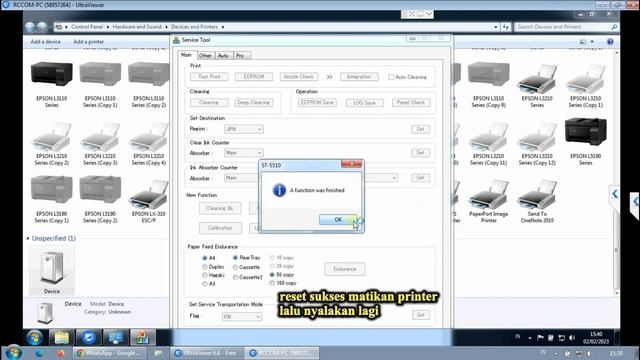
Task: Select the Send To OneNote 2010 printer
Action: pyautogui.click(x=537, y=194)
